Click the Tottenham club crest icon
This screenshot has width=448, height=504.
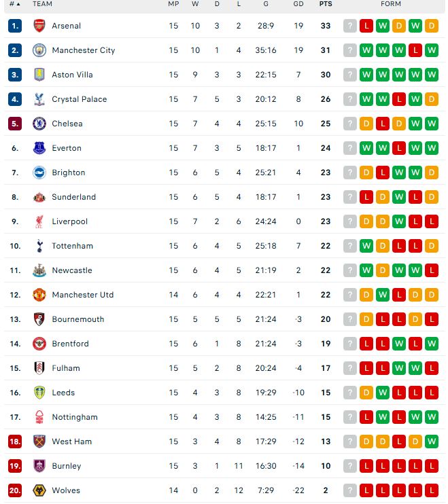39,246
